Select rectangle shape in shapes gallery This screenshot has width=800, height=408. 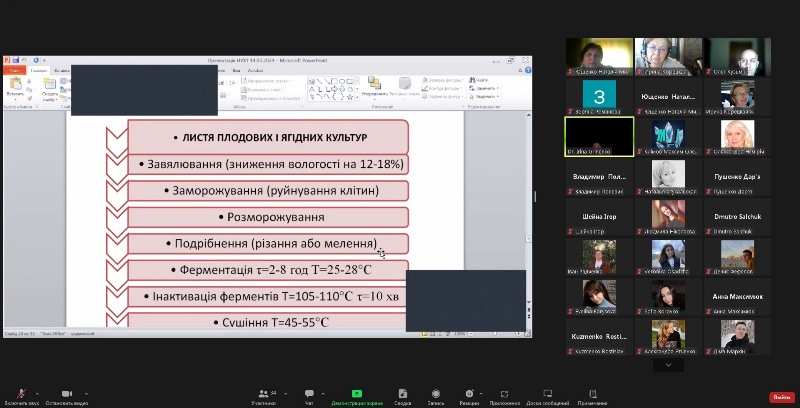[334, 81]
